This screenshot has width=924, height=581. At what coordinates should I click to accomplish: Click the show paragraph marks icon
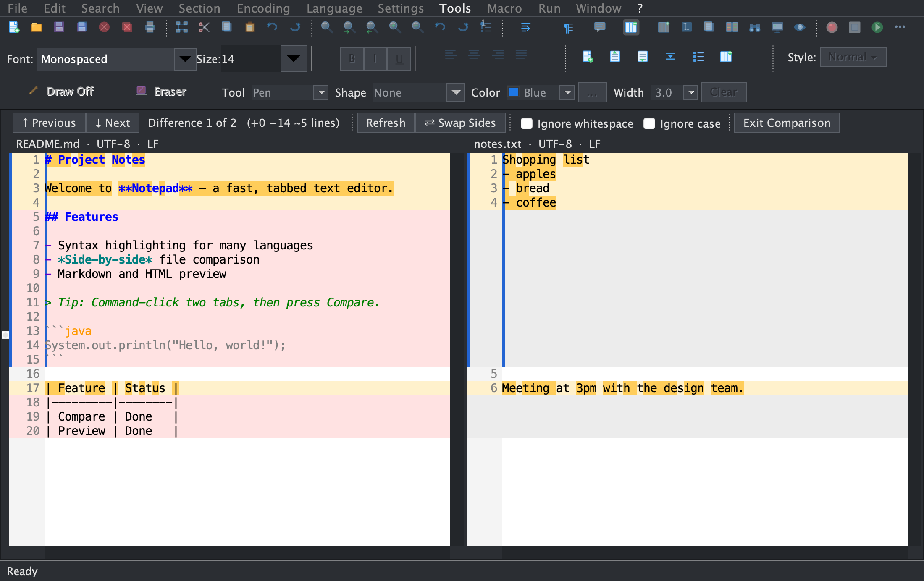click(568, 28)
